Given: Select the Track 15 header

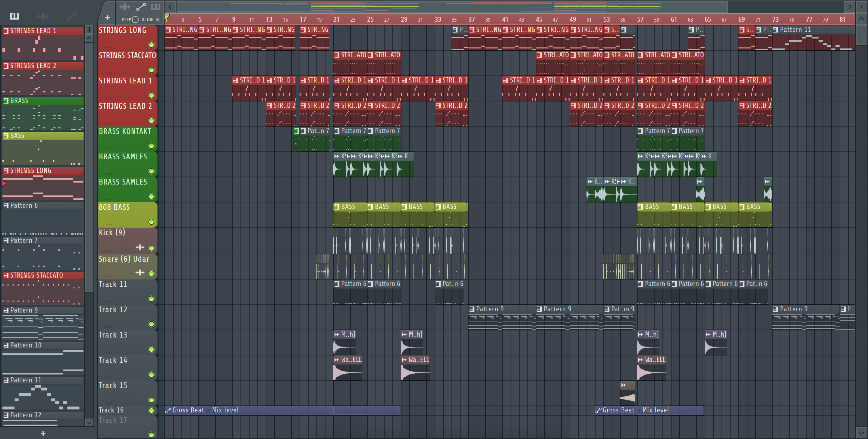Looking at the screenshot, I should 127,393.
